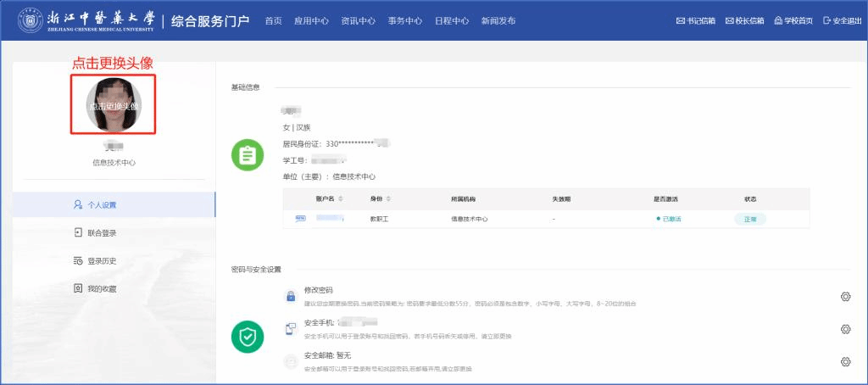View 登录历史 in the sidebar
The height and width of the screenshot is (385, 868).
pos(102,260)
